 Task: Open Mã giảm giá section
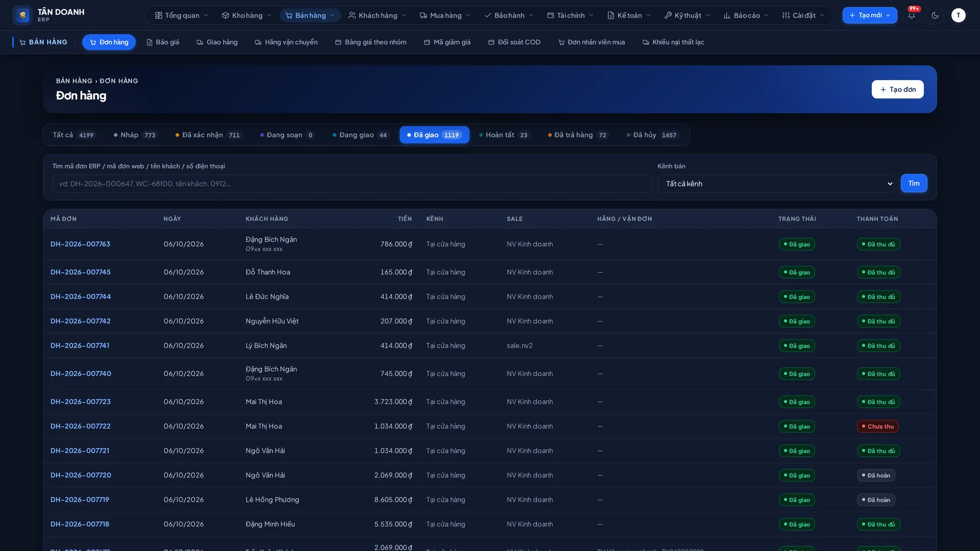[x=447, y=42]
